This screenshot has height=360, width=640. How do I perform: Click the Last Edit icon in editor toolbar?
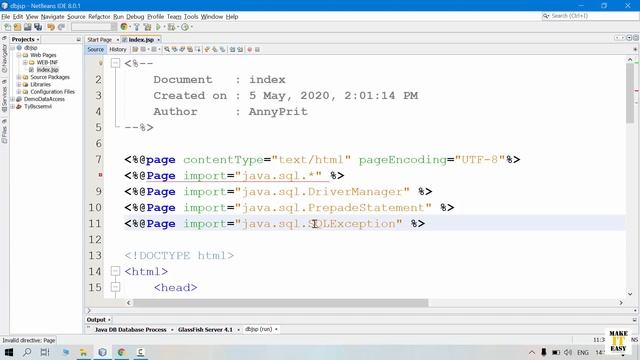point(135,49)
